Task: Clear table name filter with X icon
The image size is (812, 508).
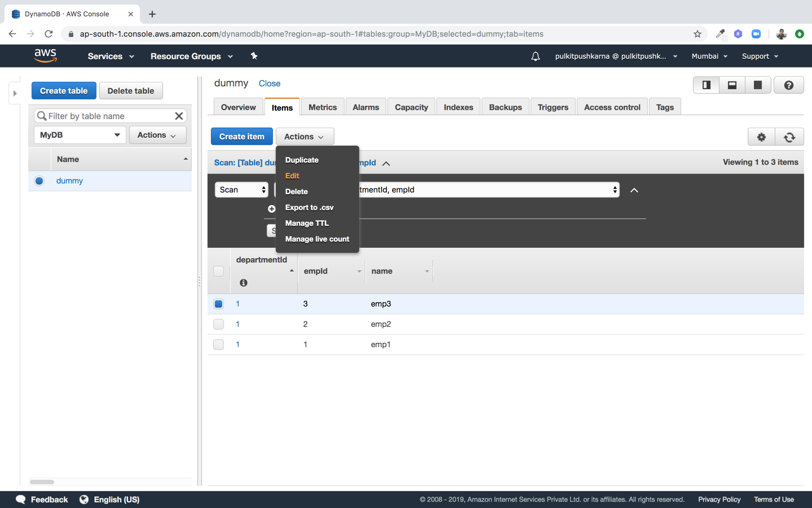Action: click(x=179, y=116)
